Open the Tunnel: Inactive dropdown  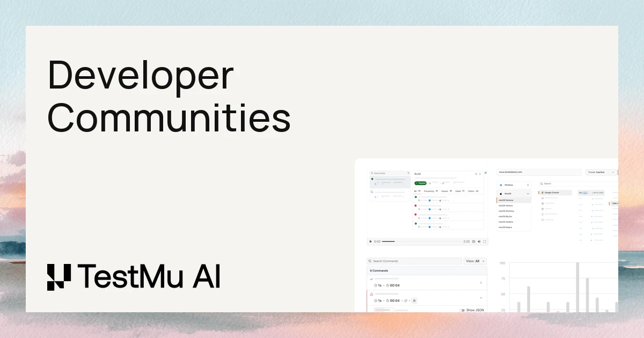601,172
